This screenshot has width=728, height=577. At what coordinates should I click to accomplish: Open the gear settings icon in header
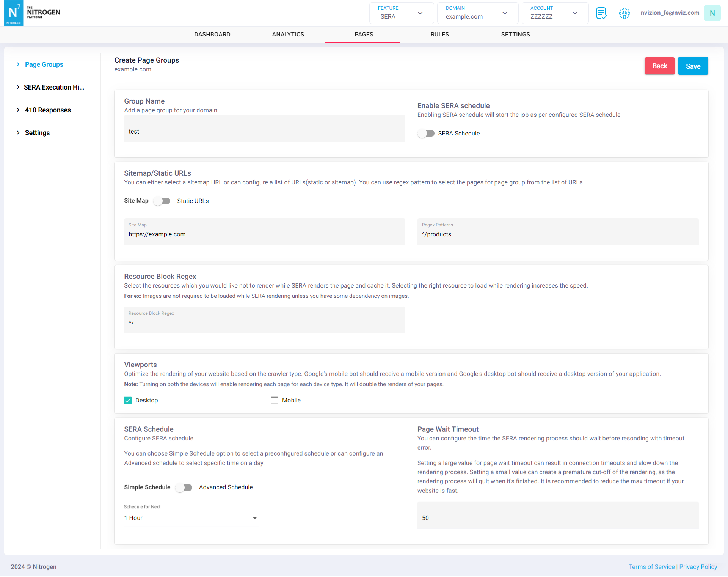click(624, 13)
